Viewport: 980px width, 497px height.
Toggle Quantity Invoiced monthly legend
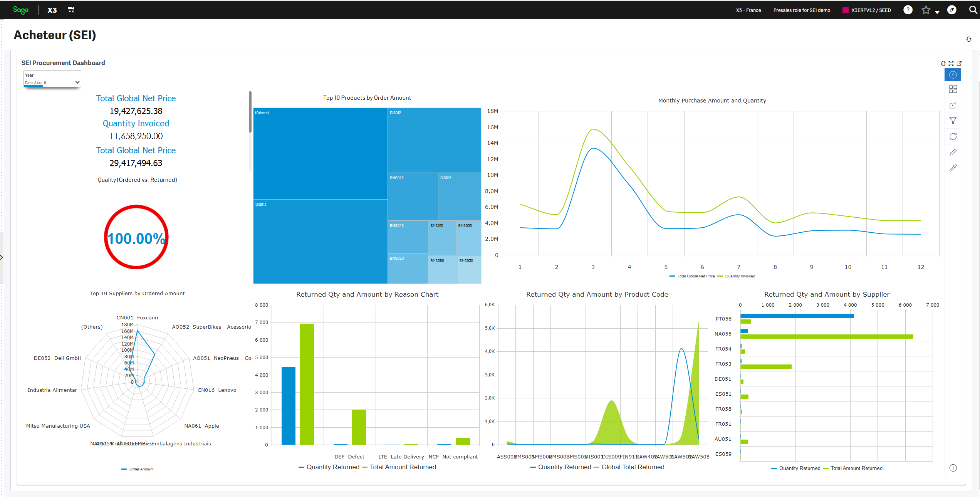pos(736,276)
